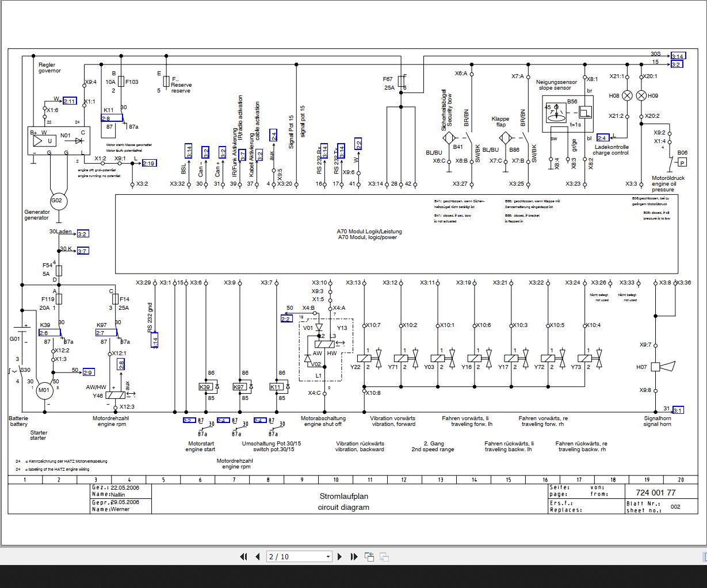The width and height of the screenshot is (707, 588).
Task: Go to the previous page
Action: pyautogui.click(x=258, y=556)
